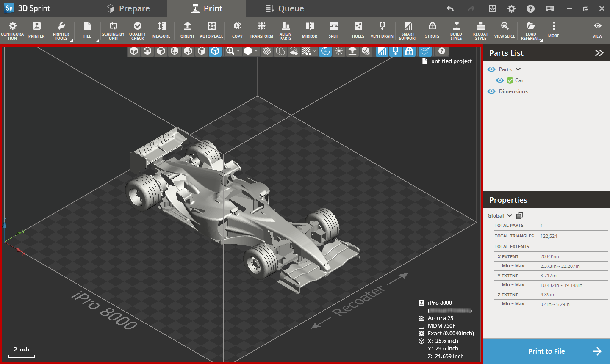Collapse the Parts List panel
Image resolution: width=610 pixels, height=364 pixels.
599,53
